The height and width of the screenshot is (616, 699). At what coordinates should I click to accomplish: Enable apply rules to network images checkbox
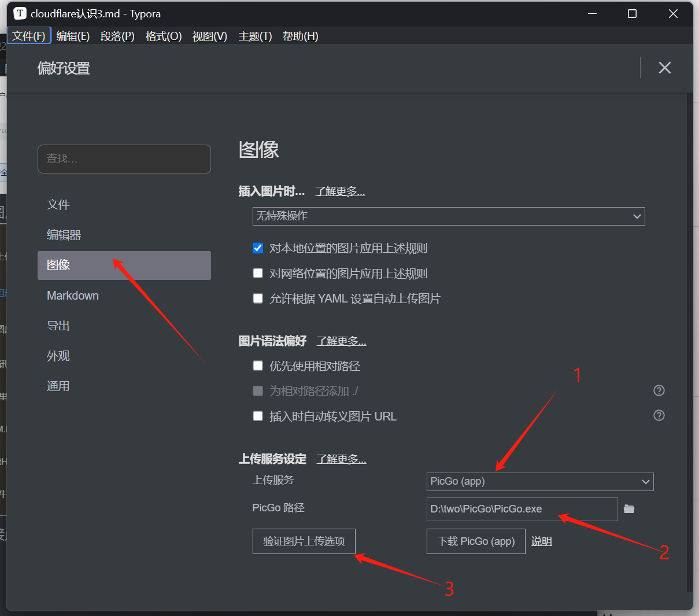[258, 273]
